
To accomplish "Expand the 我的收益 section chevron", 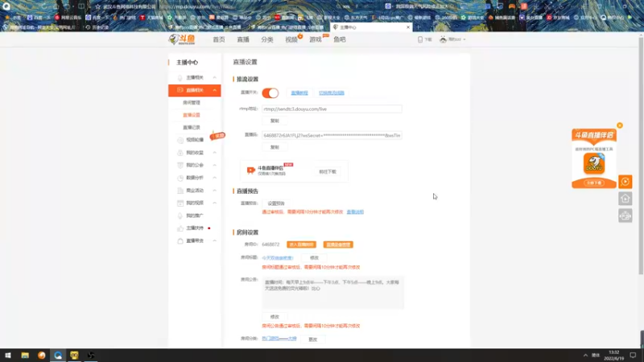I will pos(214,153).
